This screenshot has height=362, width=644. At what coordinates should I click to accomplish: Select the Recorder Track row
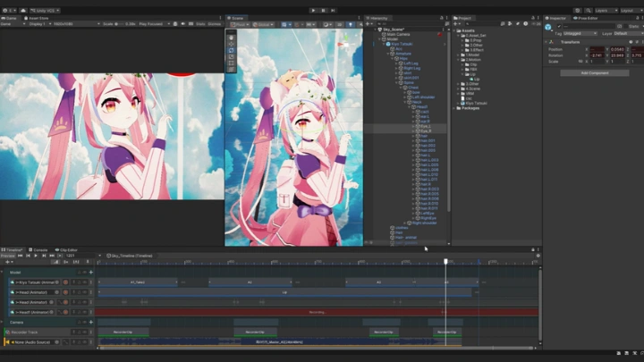pos(47,332)
